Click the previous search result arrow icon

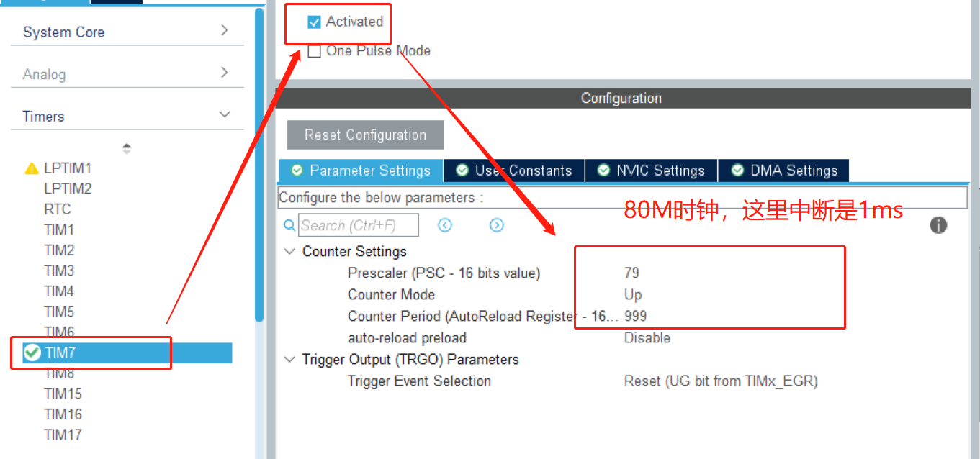445,226
